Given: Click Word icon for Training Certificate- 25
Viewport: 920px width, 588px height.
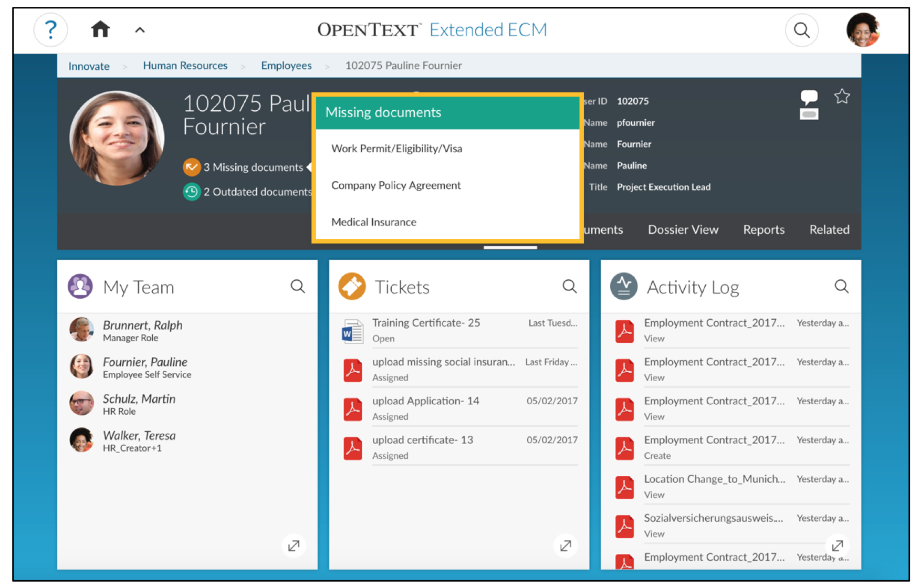Looking at the screenshot, I should (x=353, y=331).
